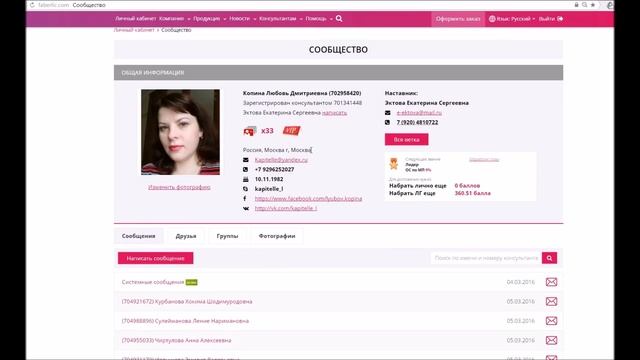Click the globe language icon
This screenshot has height=360, width=640.
[x=492, y=19]
